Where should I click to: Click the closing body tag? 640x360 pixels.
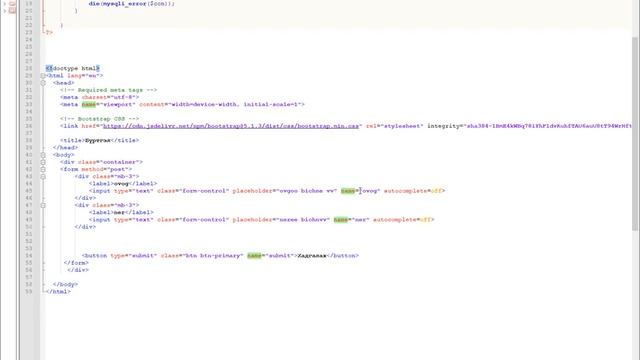tap(65, 284)
